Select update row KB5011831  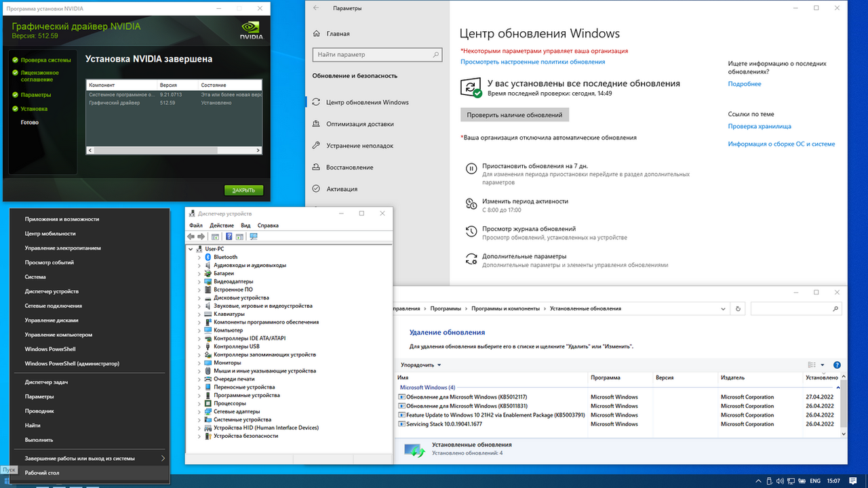(x=618, y=406)
